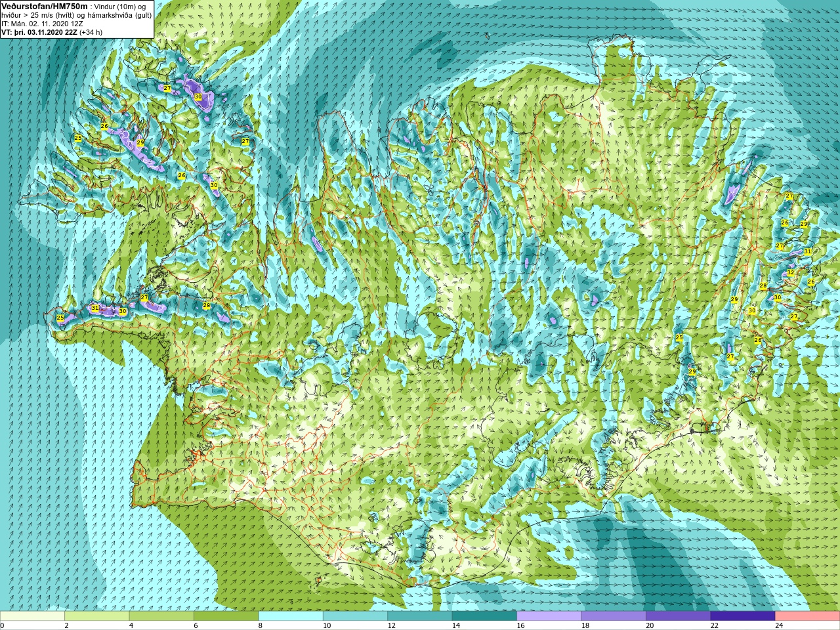Click the pale yellow 0–2 legend swatch
Viewport: 840px width, 630px height.
pos(32,616)
